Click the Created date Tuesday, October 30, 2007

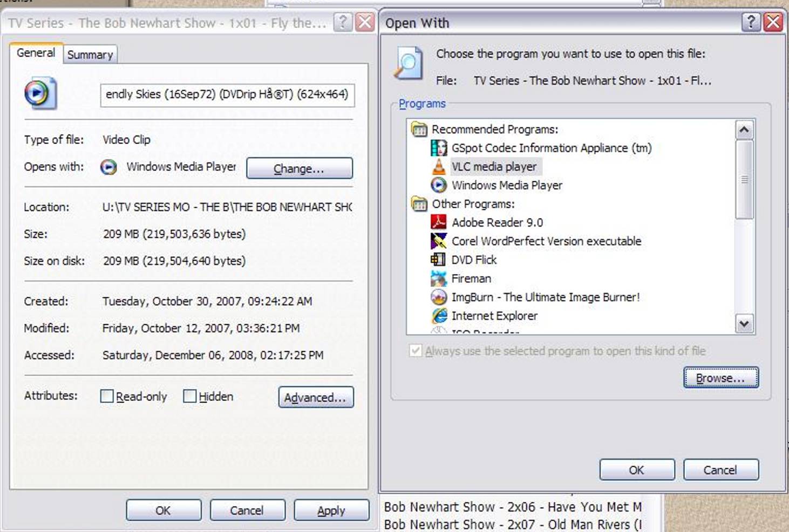207,302
